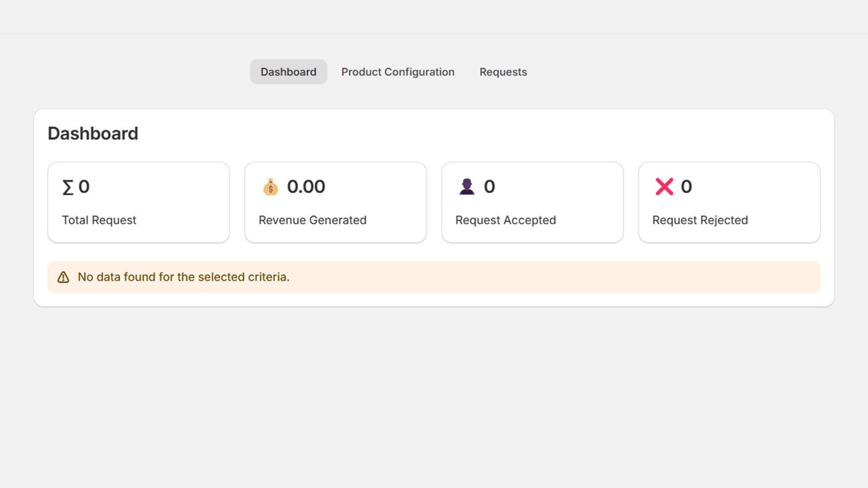
Task: Click the Revenue Generated label
Action: [x=312, y=220]
